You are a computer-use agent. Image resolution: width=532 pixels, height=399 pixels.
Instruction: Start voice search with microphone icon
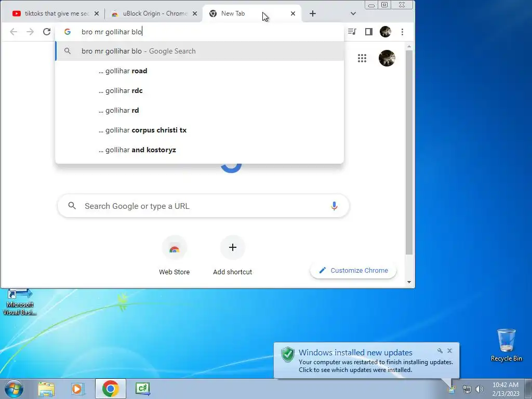point(334,206)
